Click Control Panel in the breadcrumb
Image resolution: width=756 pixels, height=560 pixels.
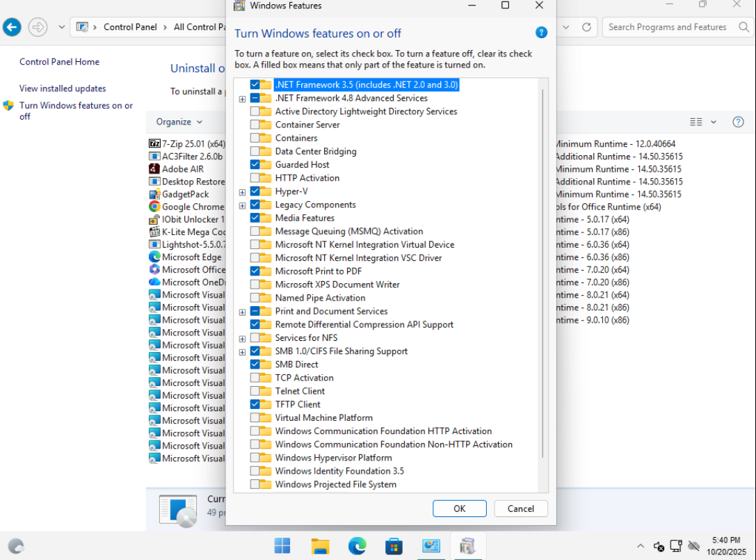pyautogui.click(x=130, y=27)
